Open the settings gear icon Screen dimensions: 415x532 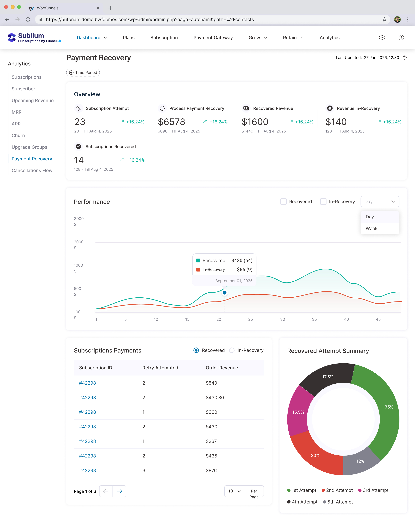click(x=382, y=38)
